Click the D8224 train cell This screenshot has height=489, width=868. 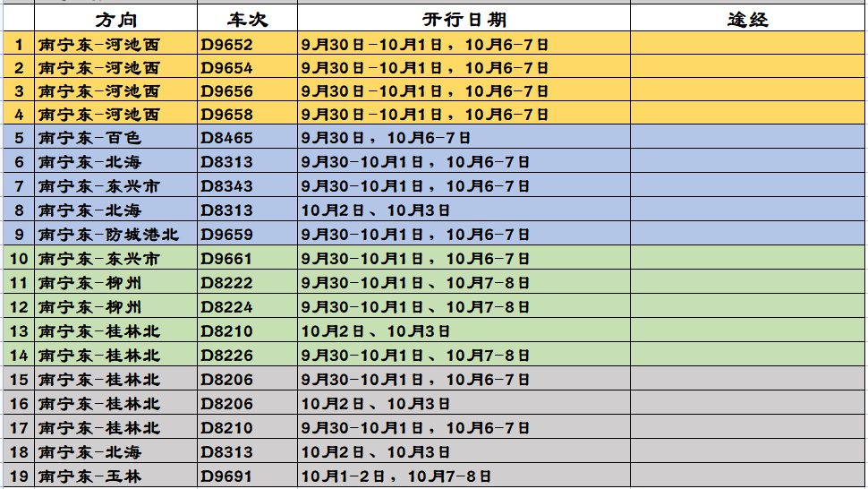(226, 307)
